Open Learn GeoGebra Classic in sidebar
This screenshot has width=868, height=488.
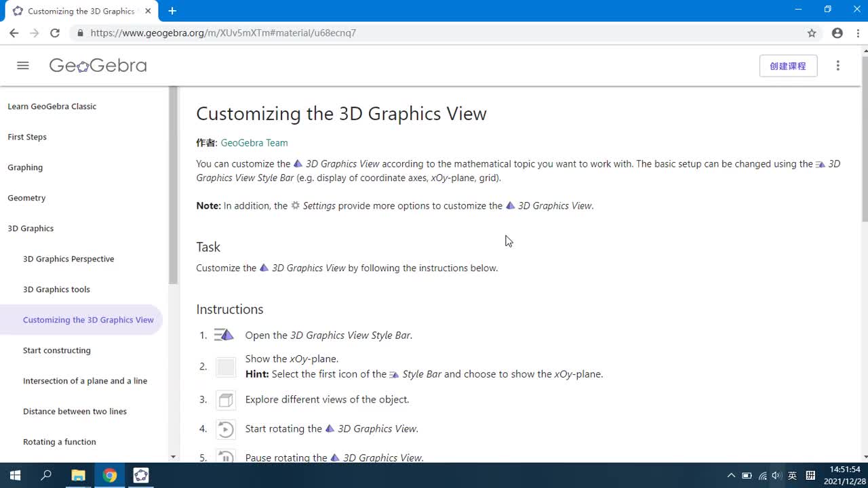tap(52, 106)
